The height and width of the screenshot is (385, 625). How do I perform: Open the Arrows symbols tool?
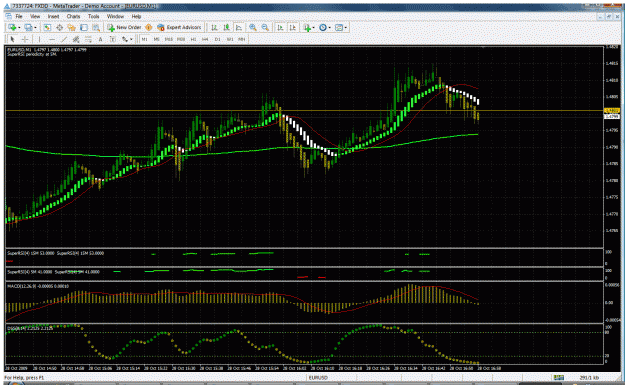pyautogui.click(x=125, y=39)
